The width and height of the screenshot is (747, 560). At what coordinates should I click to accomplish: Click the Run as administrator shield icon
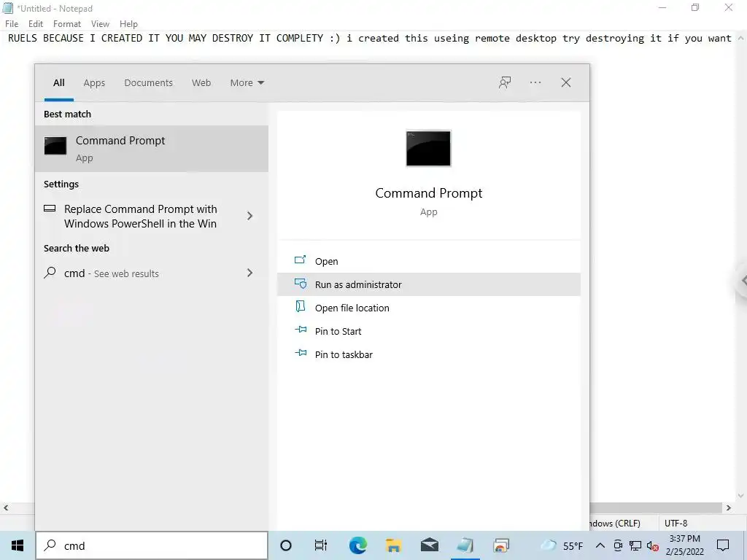tap(300, 284)
